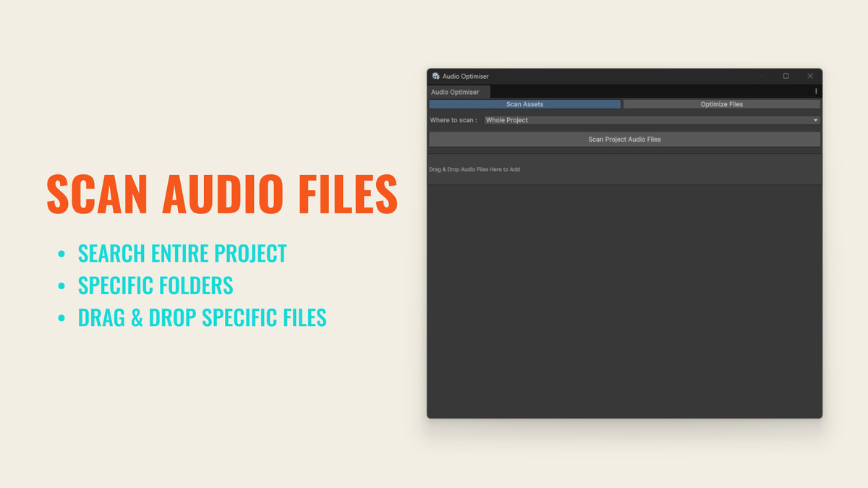Click the dropdown arrow beside Whole Project
Screen dimensions: 868x488
click(814, 119)
